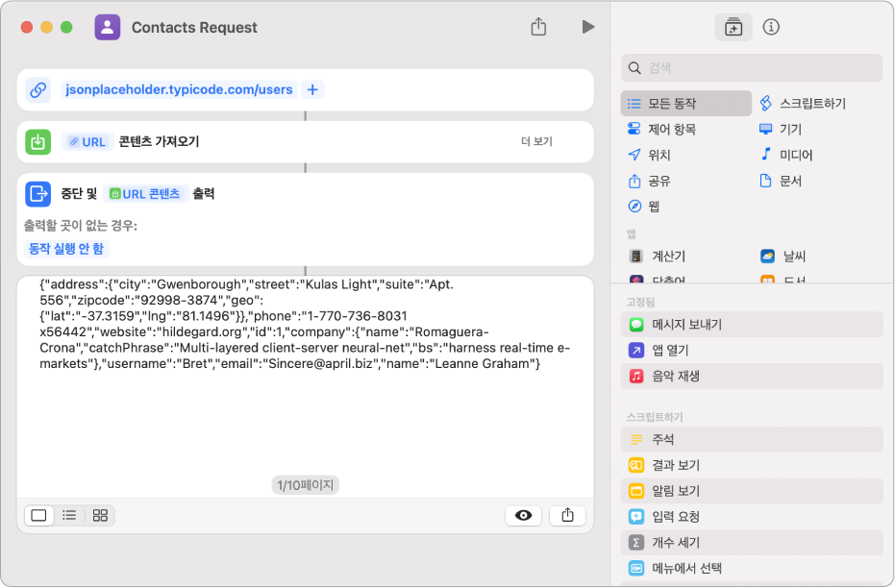
Task: Click the 콘텐츠 가져오기 action icon
Action: point(38,142)
